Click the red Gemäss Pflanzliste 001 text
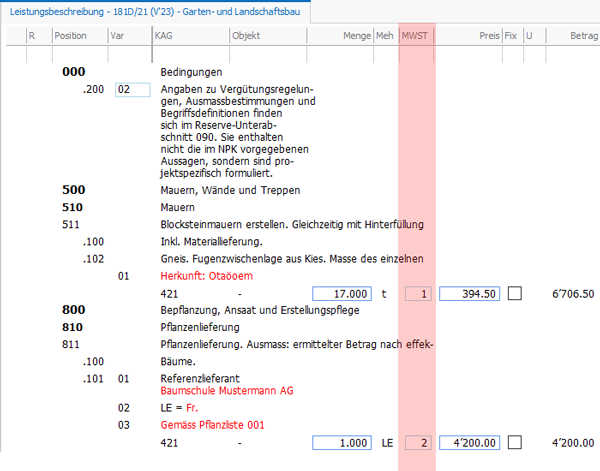This screenshot has width=600, height=471. tap(212, 425)
